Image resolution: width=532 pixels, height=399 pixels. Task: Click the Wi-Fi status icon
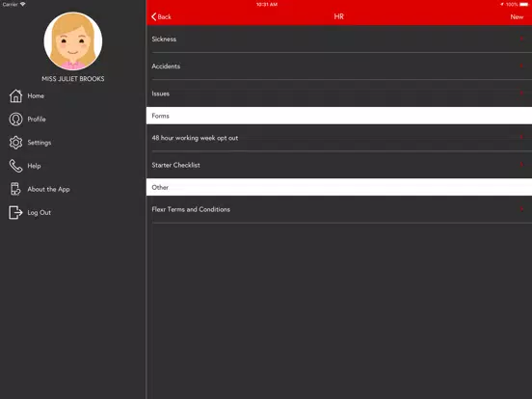(x=23, y=4)
